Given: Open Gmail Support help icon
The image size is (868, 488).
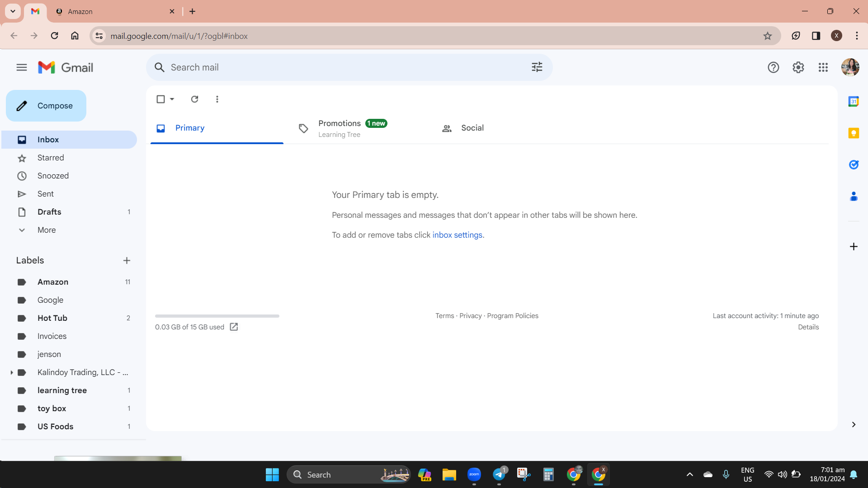Looking at the screenshot, I should click(773, 67).
